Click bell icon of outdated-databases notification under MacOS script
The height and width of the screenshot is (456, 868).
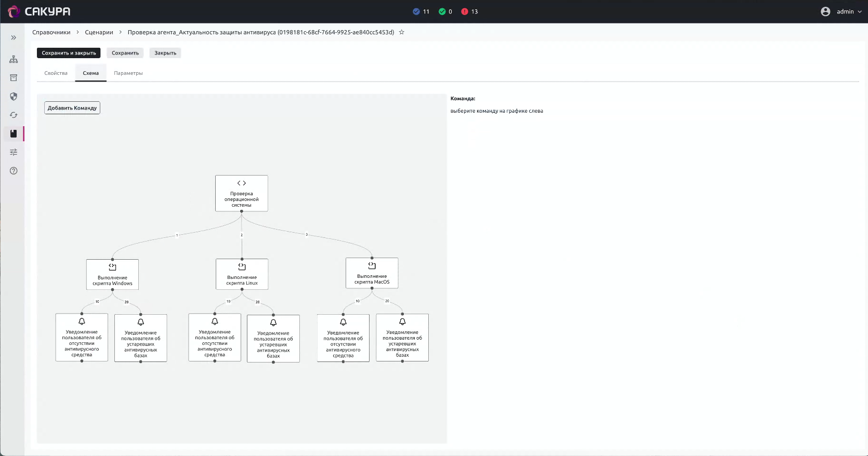coord(402,322)
